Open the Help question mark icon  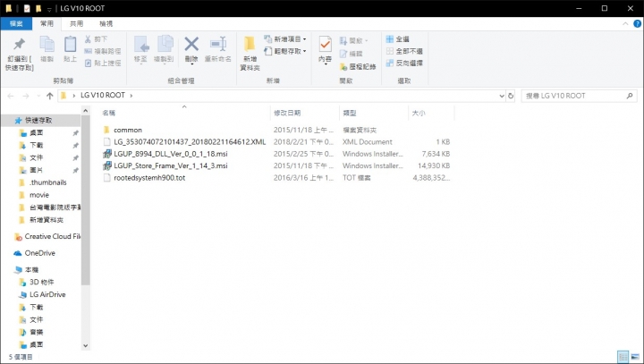(x=638, y=24)
